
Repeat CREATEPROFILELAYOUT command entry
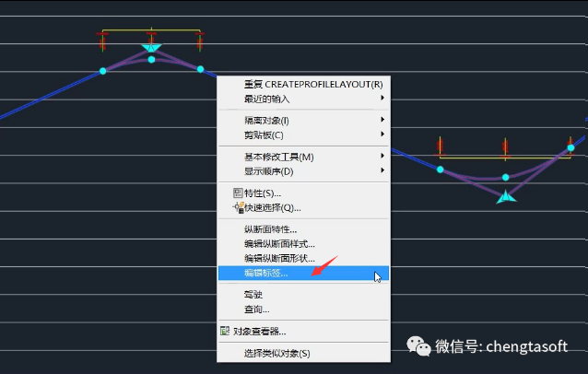[303, 85]
